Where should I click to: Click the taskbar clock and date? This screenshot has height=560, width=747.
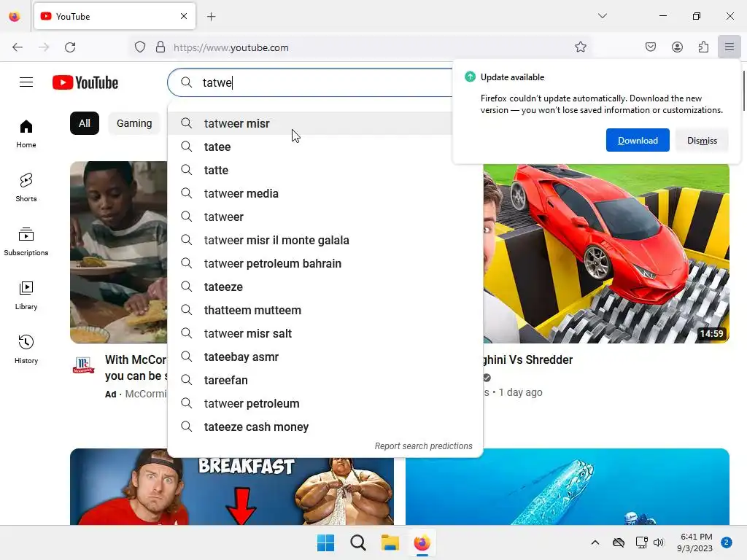(x=694, y=542)
